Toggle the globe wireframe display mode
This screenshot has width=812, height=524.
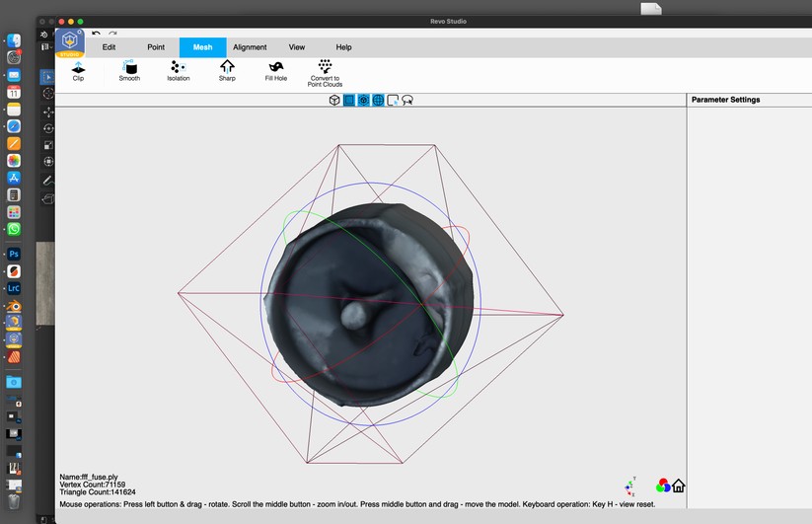click(x=378, y=100)
